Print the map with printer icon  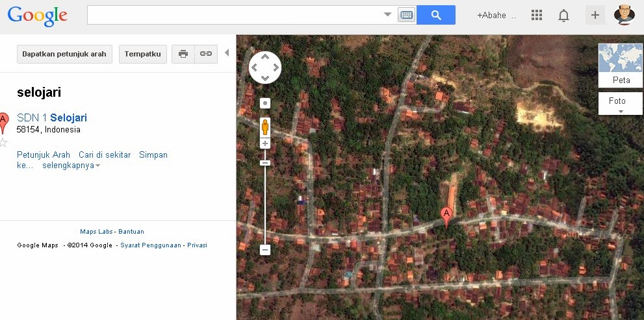[x=183, y=54]
